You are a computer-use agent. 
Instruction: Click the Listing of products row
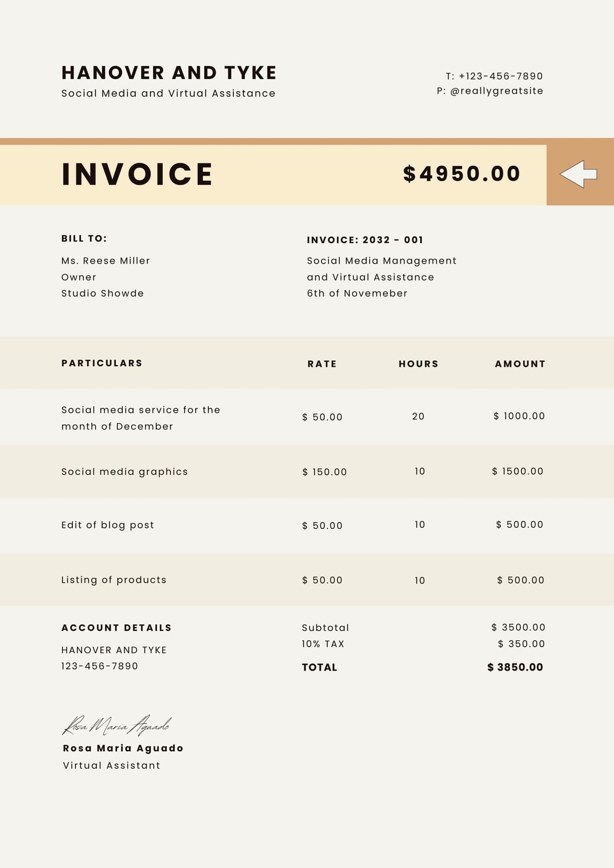click(307, 579)
